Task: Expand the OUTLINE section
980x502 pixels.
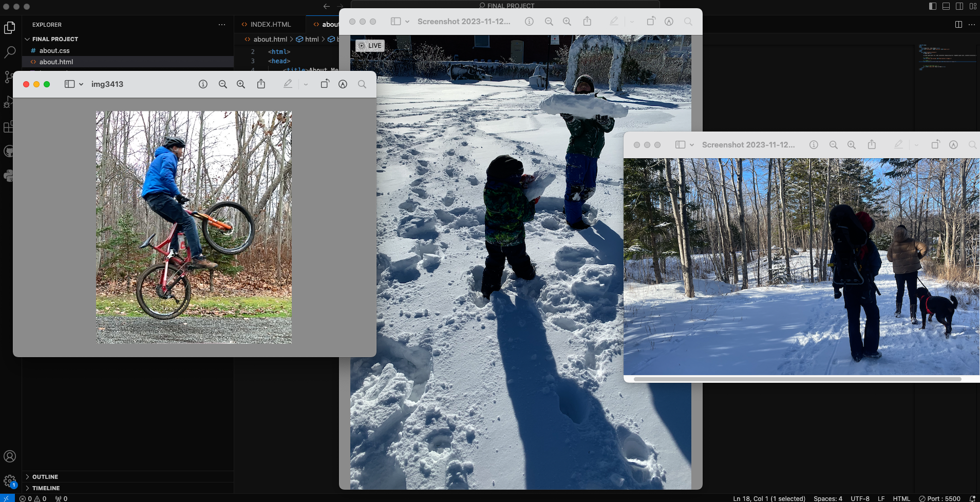Action: click(x=45, y=477)
